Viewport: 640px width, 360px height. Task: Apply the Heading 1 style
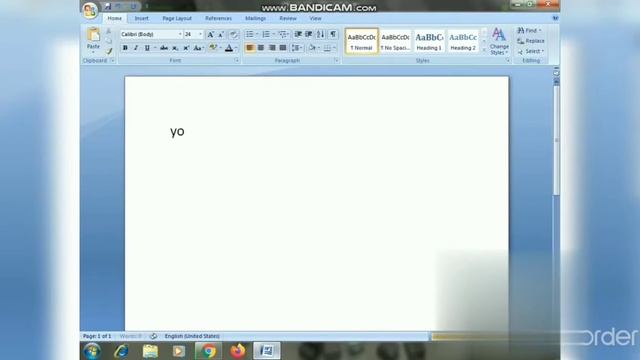(429, 41)
